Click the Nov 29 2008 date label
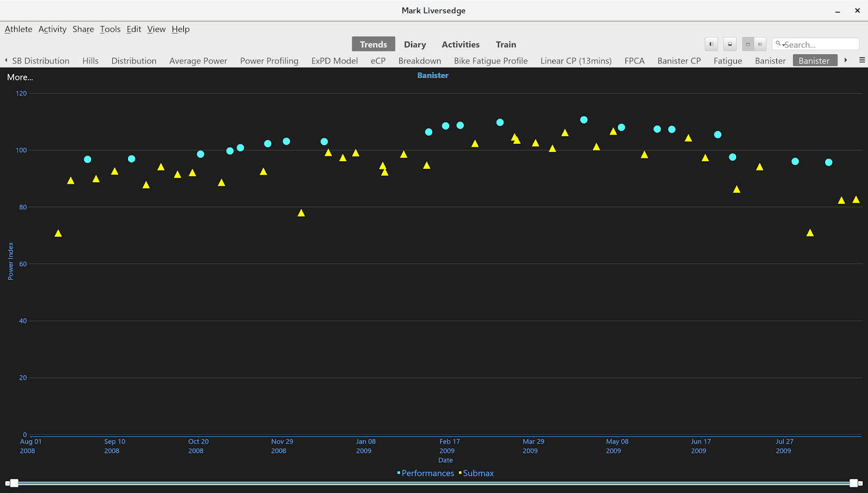The height and width of the screenshot is (493, 868). point(281,446)
